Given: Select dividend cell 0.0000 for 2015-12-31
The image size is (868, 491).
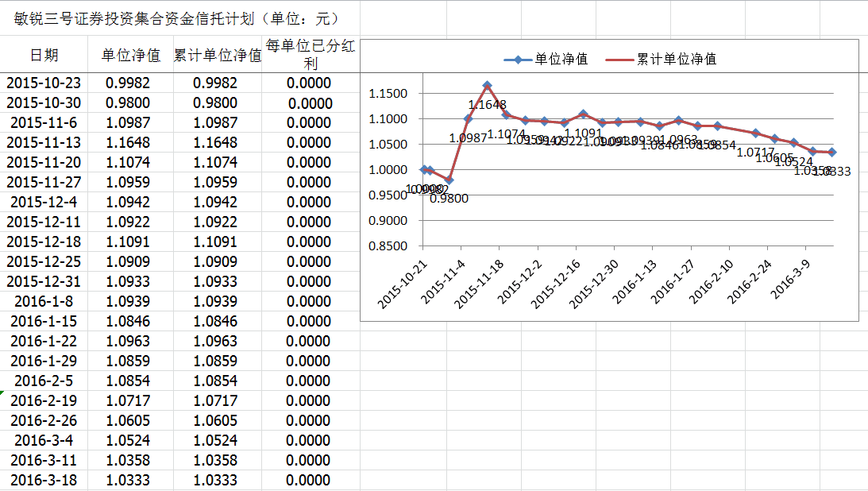Looking at the screenshot, I should point(309,282).
